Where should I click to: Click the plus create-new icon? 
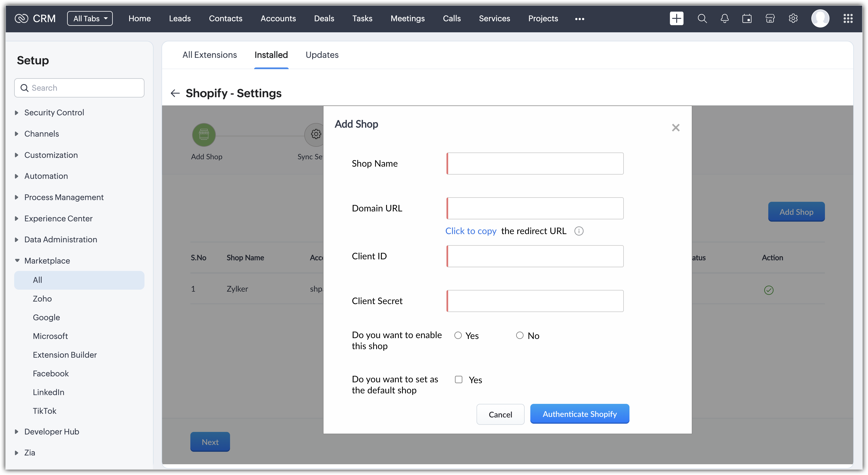tap(676, 18)
